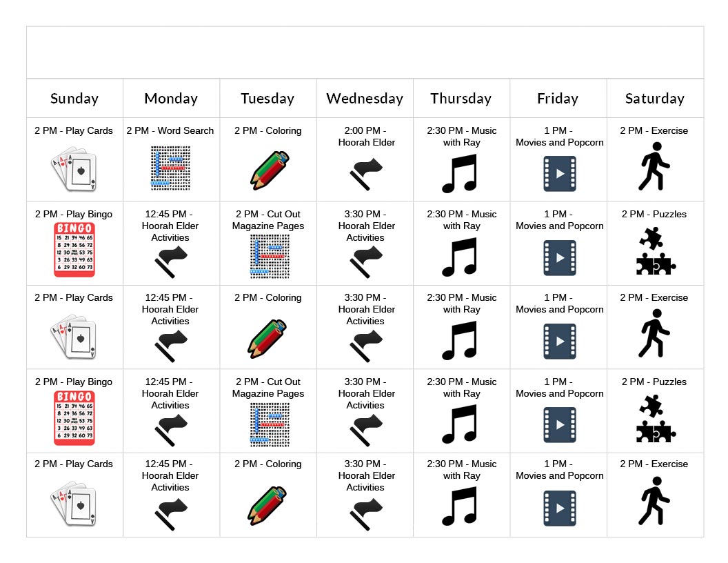Click the Friday column header
Screen dimensions: 728x563
point(558,99)
